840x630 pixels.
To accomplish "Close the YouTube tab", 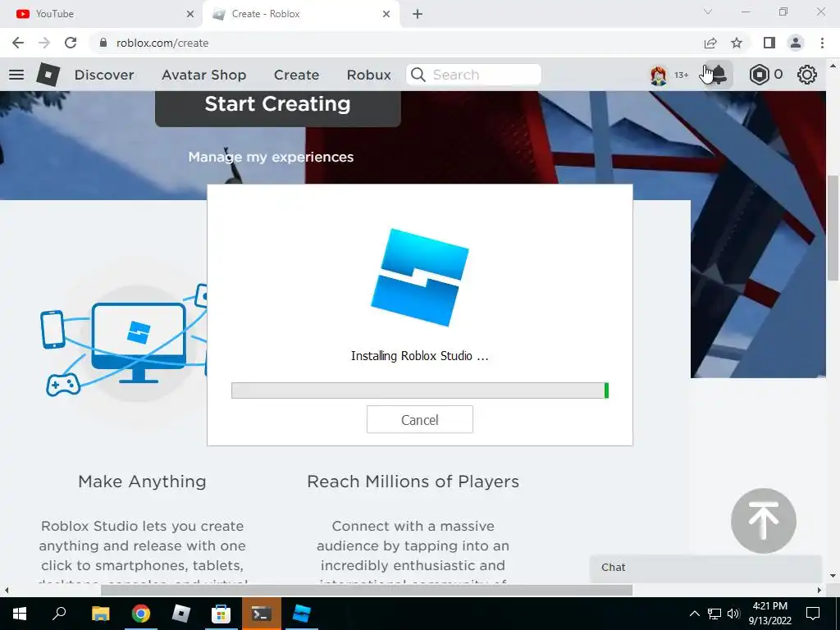I will (190, 15).
